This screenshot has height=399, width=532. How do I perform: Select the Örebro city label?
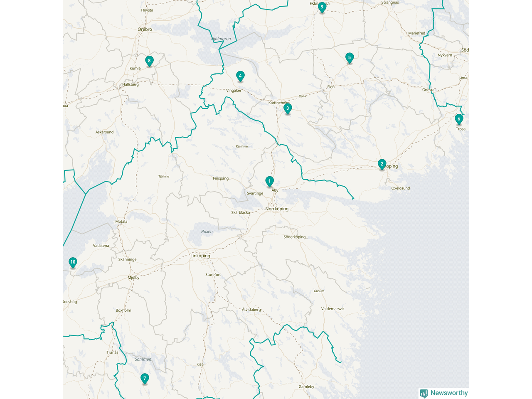[145, 30]
